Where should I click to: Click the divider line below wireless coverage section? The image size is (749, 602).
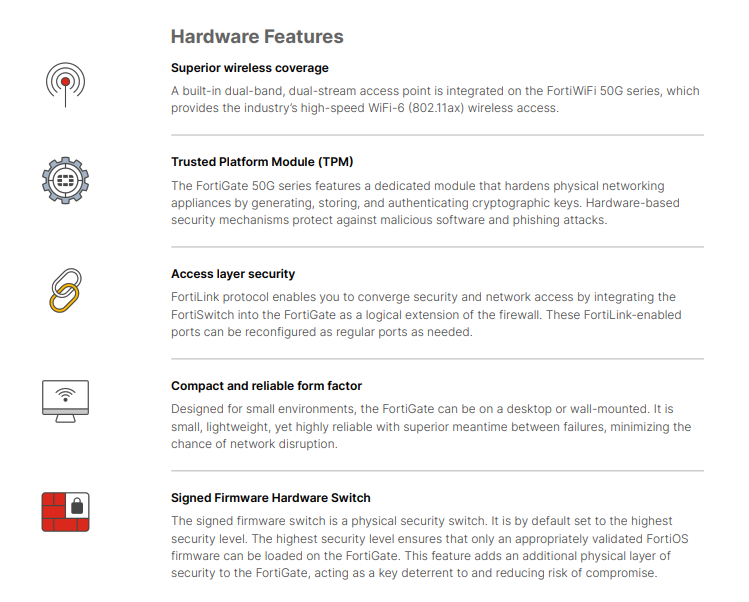(x=437, y=135)
